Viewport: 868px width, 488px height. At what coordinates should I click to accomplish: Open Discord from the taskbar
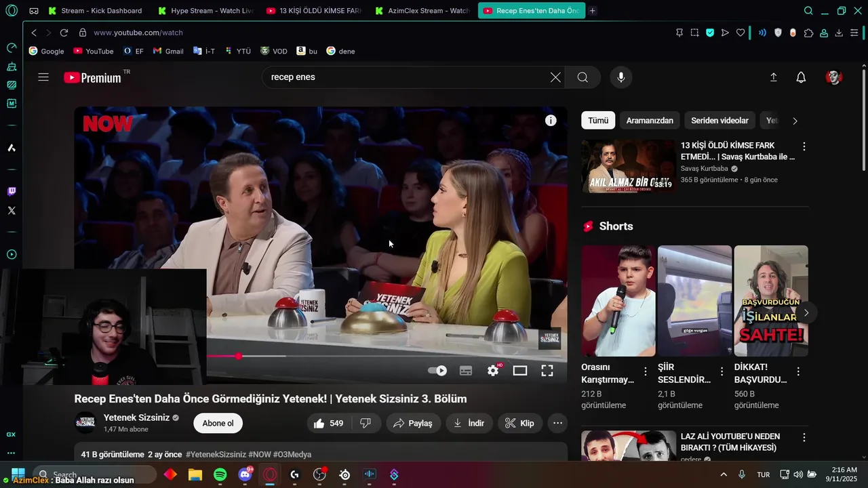(x=245, y=474)
